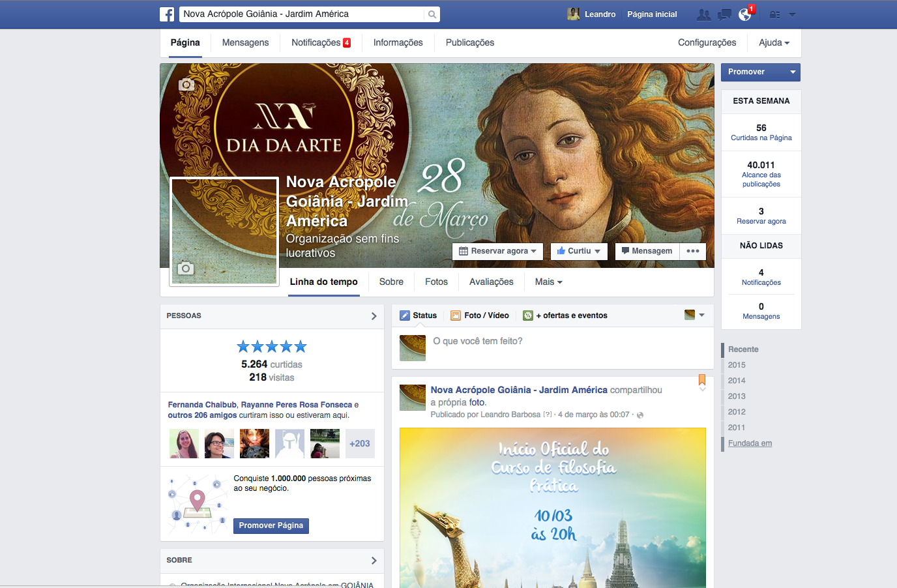Click the Mensagem button
Image resolution: width=897 pixels, height=588 pixels.
click(647, 251)
